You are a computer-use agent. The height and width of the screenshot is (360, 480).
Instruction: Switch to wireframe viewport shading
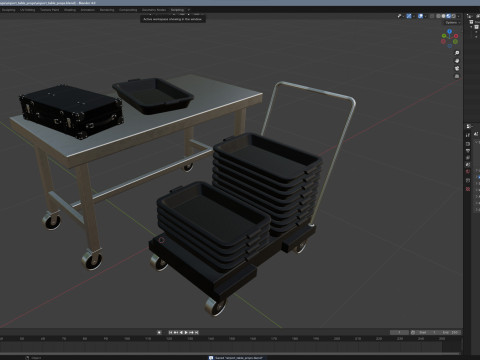[x=438, y=16]
